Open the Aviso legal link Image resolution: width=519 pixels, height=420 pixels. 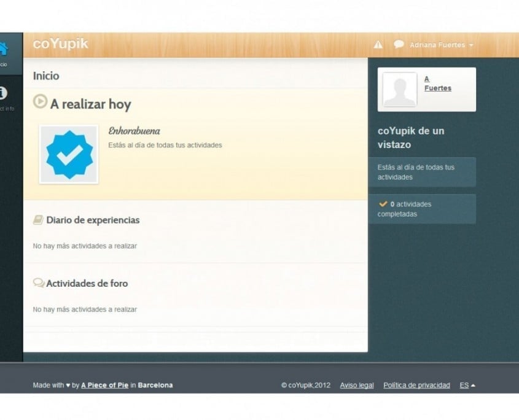point(357,385)
